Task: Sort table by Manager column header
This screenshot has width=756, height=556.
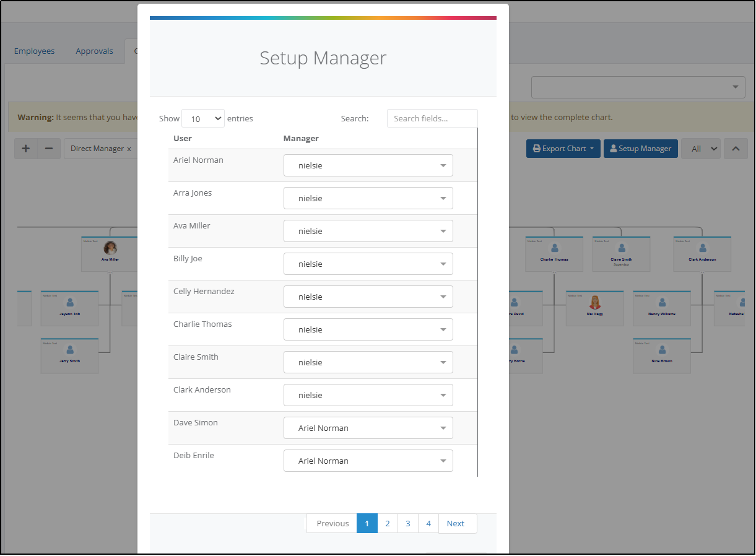Action: point(301,138)
